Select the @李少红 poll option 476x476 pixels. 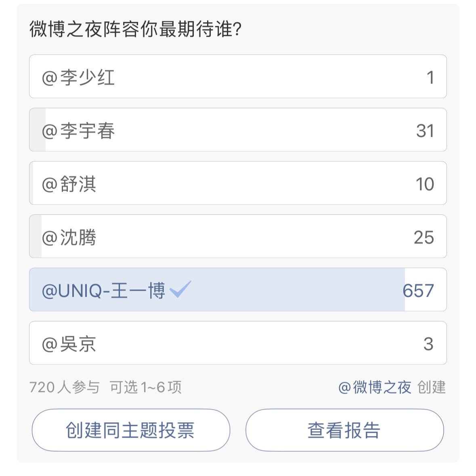[x=238, y=76]
